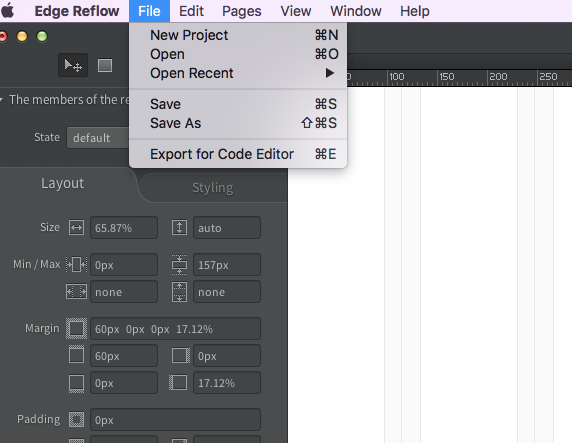Open the State default dropdown
The width and height of the screenshot is (572, 443).
98,138
